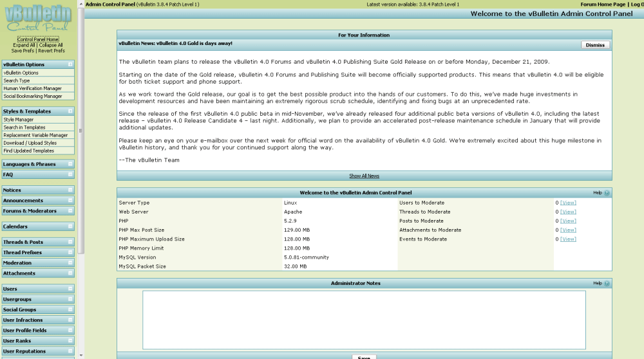Collapse the vBulletin Options section icon
The image size is (644, 359).
(x=70, y=64)
